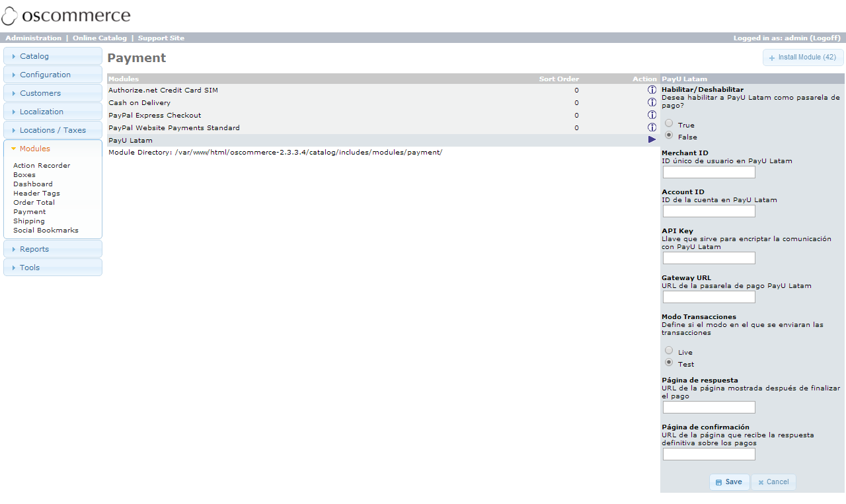Click the arrow icon on PayU Latam row
This screenshot has height=504, width=846.
click(652, 140)
